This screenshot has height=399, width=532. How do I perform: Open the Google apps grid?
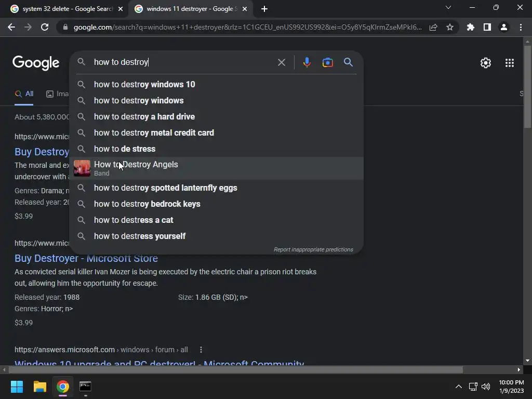[510, 63]
